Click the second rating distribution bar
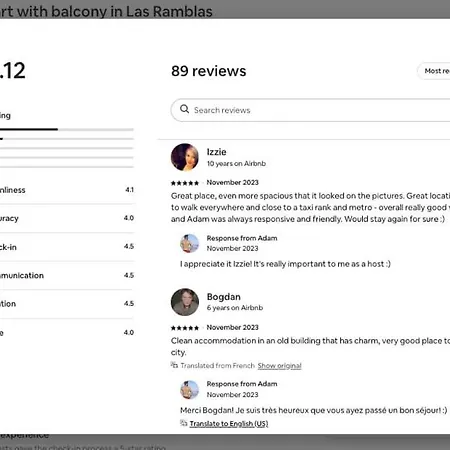Screen dimensions: 450x450 [67, 139]
